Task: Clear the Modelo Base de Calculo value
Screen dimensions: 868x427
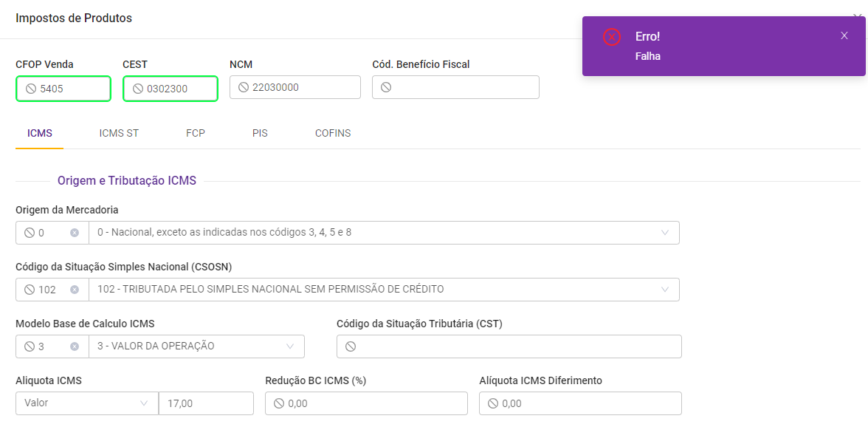Action: click(x=75, y=346)
